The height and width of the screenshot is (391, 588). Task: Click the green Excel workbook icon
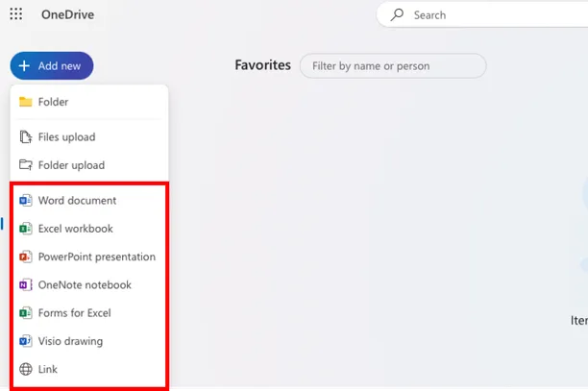click(x=26, y=229)
